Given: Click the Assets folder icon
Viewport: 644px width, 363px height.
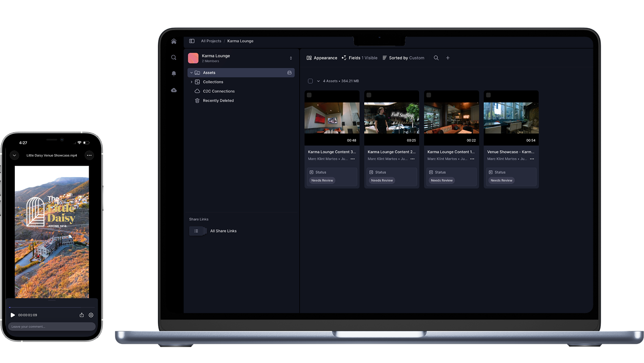Looking at the screenshot, I should (x=197, y=73).
